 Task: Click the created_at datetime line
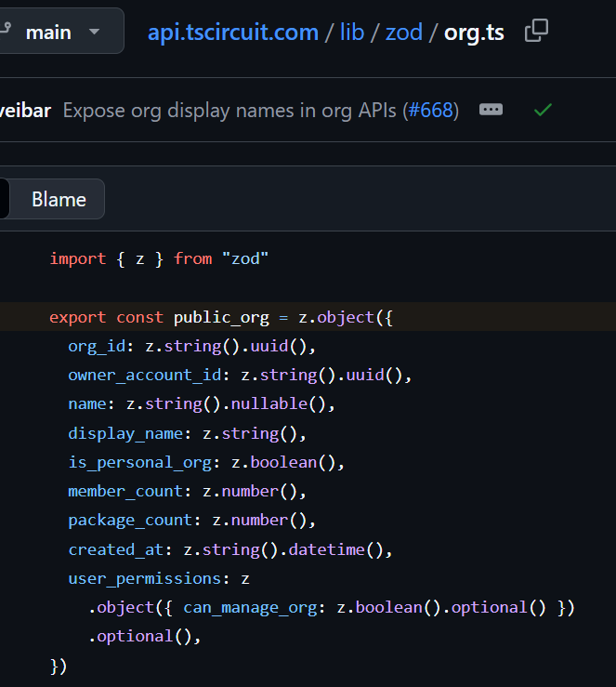pyautogui.click(x=230, y=549)
